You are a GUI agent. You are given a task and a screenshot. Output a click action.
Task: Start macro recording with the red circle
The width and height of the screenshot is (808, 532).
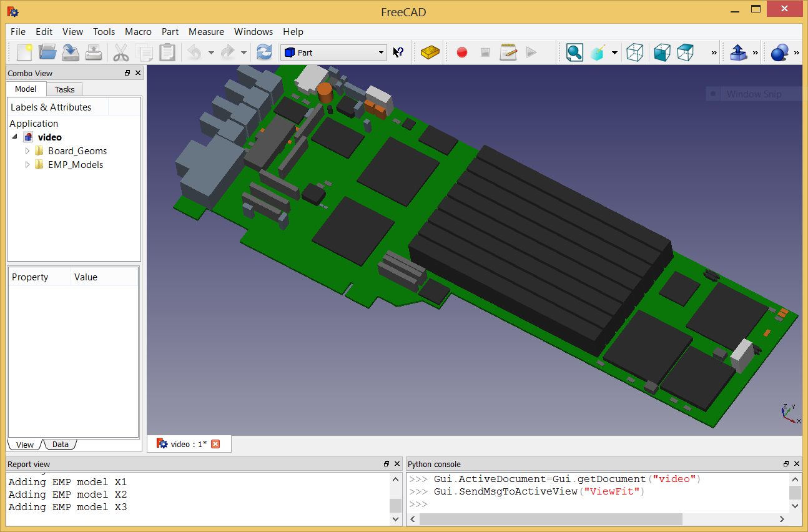tap(462, 52)
